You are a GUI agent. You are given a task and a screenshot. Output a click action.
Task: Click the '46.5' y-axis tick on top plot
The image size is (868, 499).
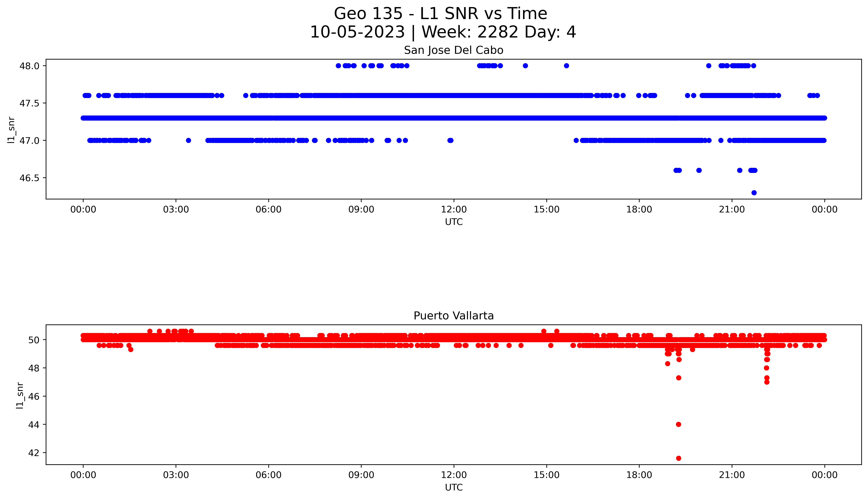(30, 178)
